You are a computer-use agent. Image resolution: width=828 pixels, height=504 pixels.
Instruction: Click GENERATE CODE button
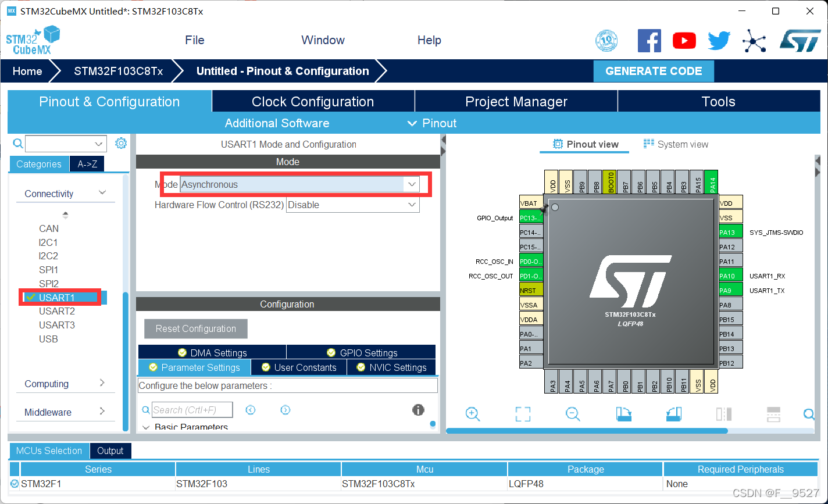(654, 71)
